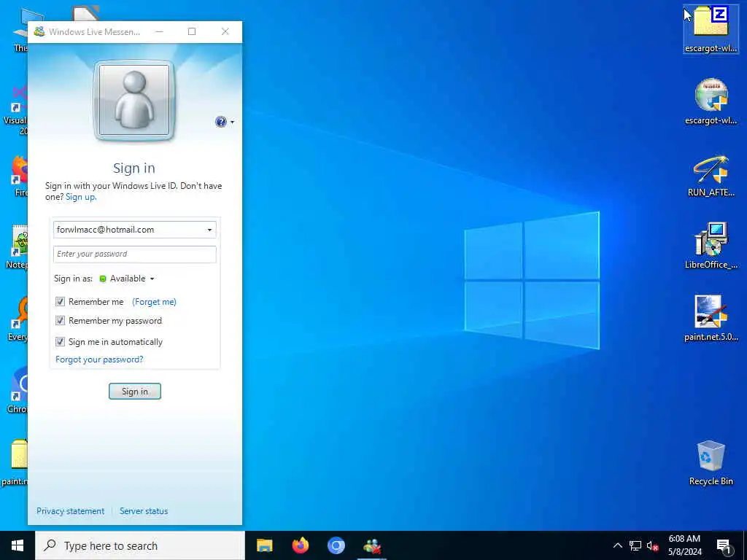Expand the help dropdown arrow beside the question mark
The width and height of the screenshot is (747, 560).
[x=233, y=122]
